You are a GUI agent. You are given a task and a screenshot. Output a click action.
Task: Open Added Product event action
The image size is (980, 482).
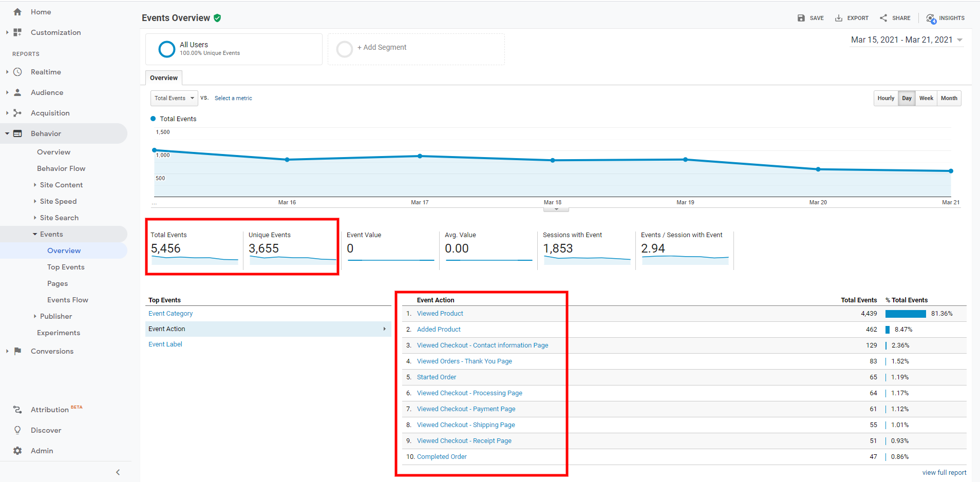439,330
